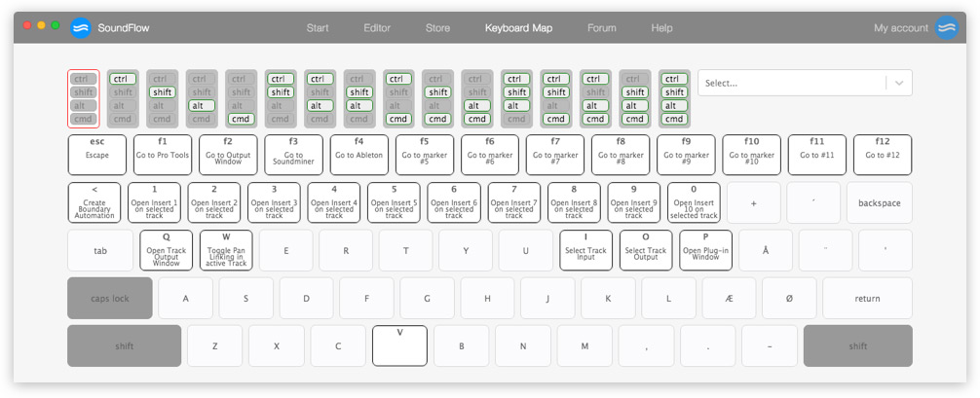Select the cmd-only modifier combination
980x398 pixels.
click(241, 98)
